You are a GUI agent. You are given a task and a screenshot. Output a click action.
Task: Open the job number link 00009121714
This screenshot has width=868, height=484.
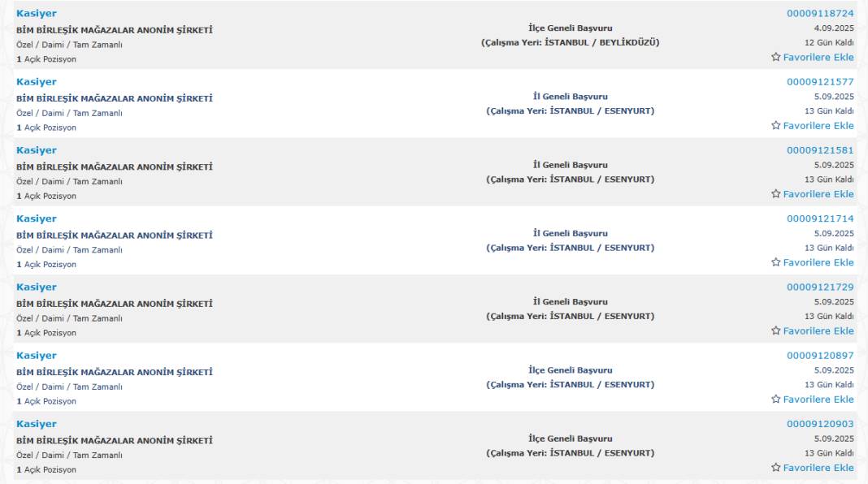[x=820, y=218]
